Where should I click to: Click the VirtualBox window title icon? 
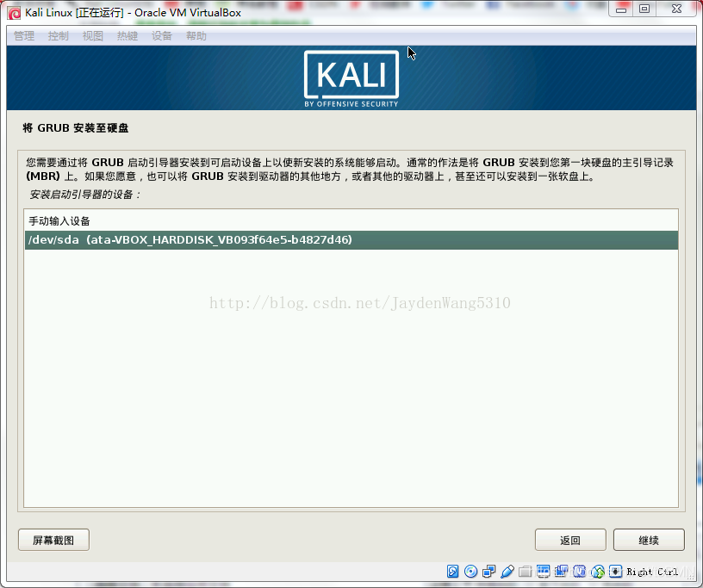[14, 13]
